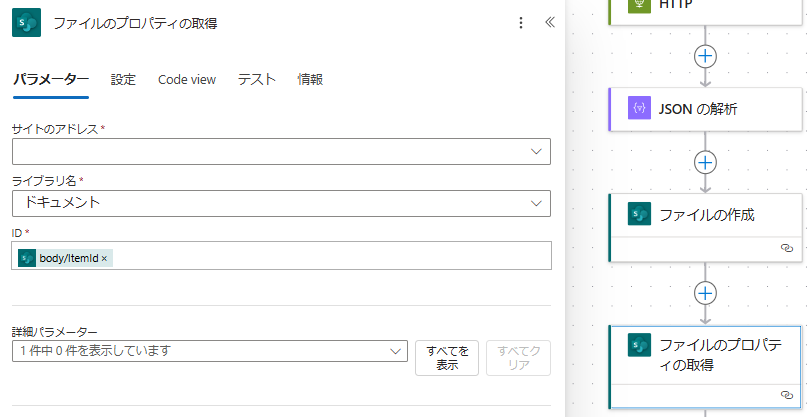
Task: Click the ファイルの作成 SharePoint icon
Action: tap(639, 214)
